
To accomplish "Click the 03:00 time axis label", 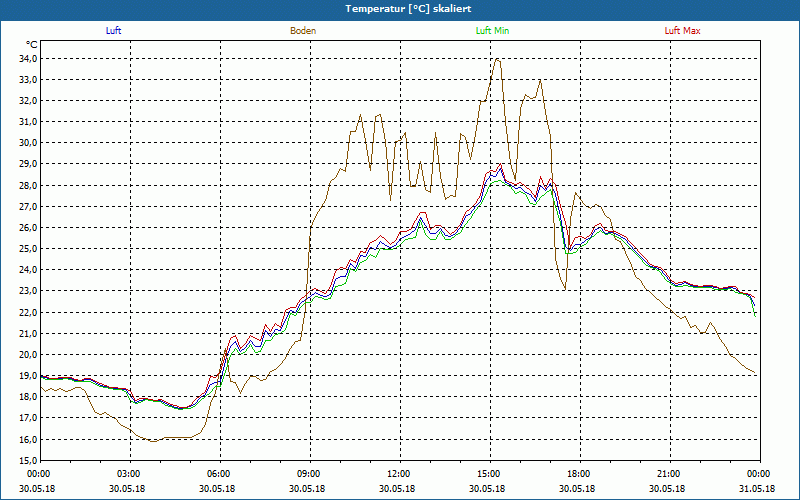I will pos(129,474).
